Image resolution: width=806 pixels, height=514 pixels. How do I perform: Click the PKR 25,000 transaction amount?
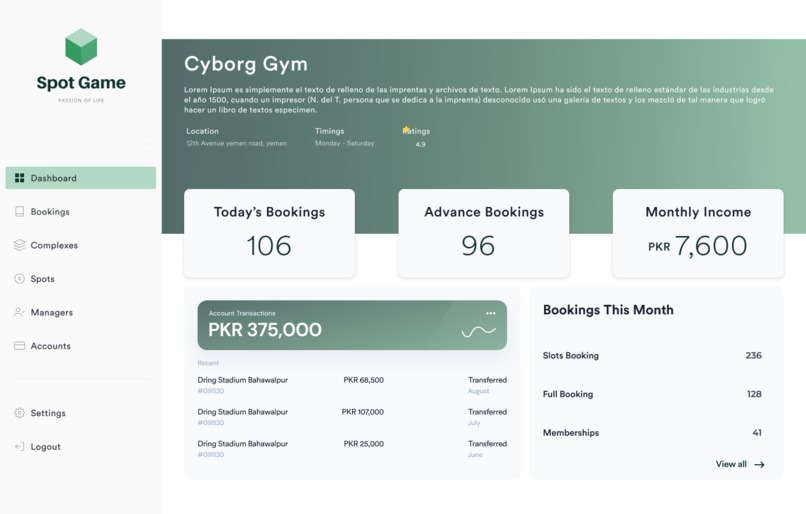point(363,444)
